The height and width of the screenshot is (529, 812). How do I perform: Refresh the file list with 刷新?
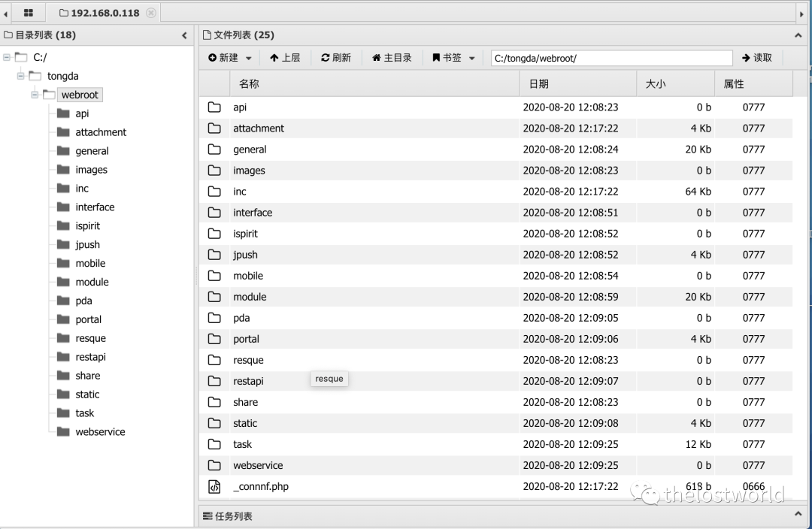click(x=336, y=58)
